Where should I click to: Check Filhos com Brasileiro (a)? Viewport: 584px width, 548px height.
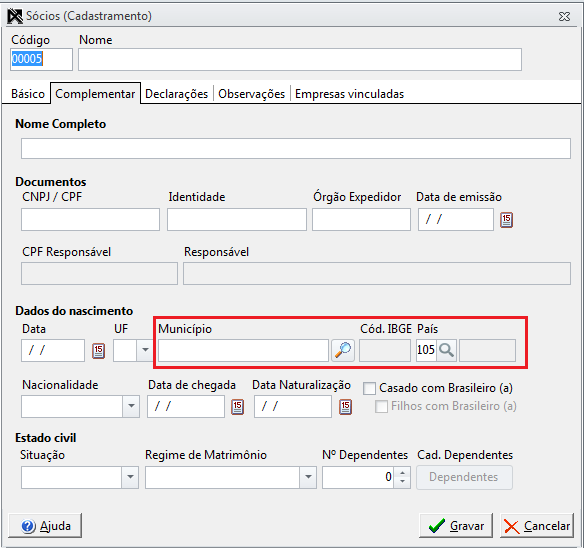[x=381, y=406]
